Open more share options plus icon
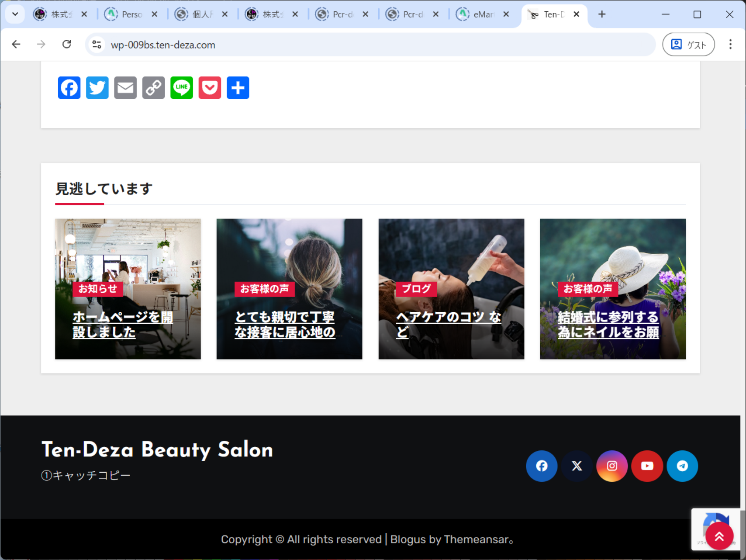The width and height of the screenshot is (746, 560). click(238, 88)
